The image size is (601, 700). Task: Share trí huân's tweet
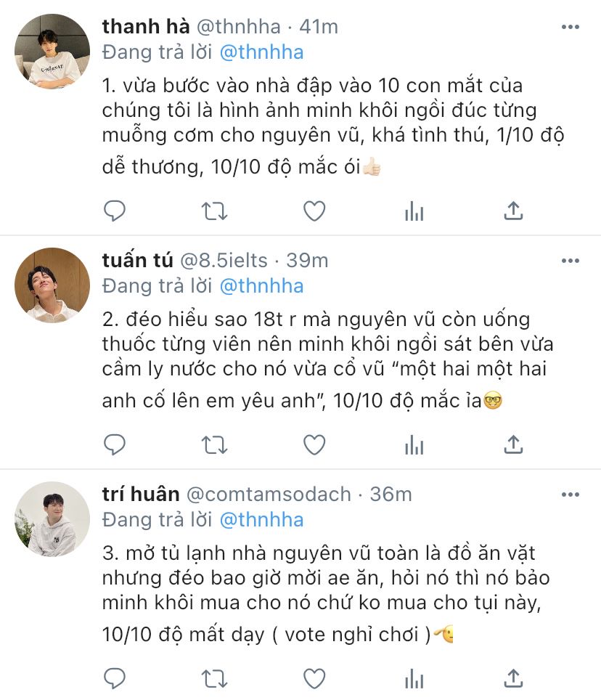tap(513, 678)
